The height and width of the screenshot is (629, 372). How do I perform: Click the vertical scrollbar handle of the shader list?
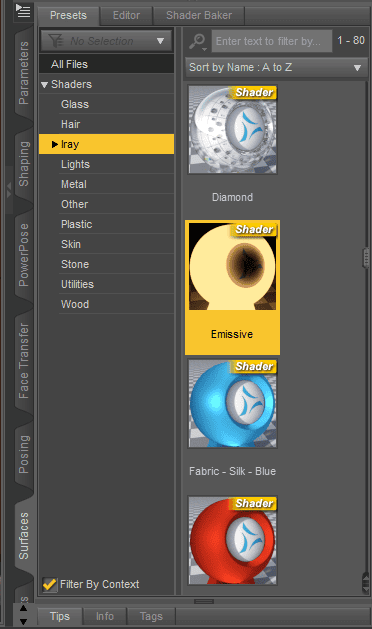(366, 258)
